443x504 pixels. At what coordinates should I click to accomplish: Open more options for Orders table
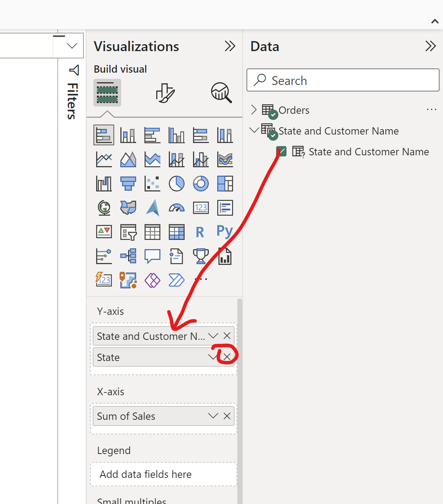(x=431, y=110)
